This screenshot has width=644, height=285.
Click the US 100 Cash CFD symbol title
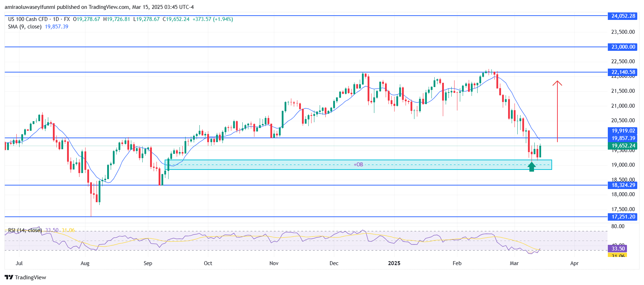click(x=28, y=19)
